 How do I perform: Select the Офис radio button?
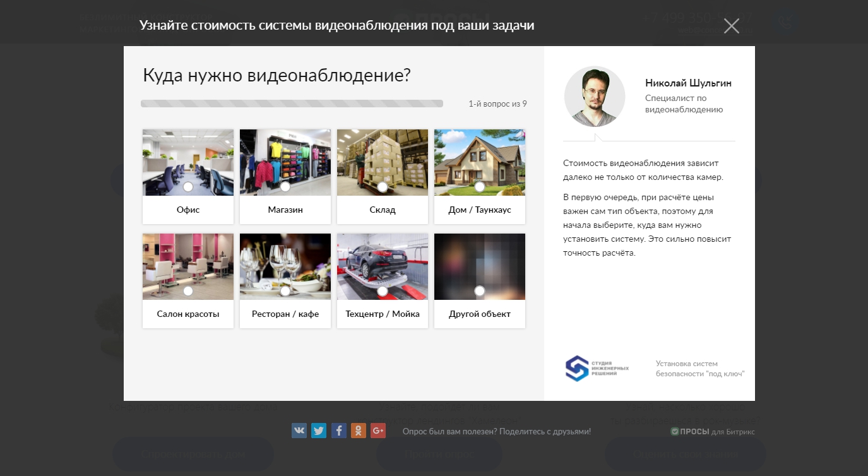tap(188, 187)
